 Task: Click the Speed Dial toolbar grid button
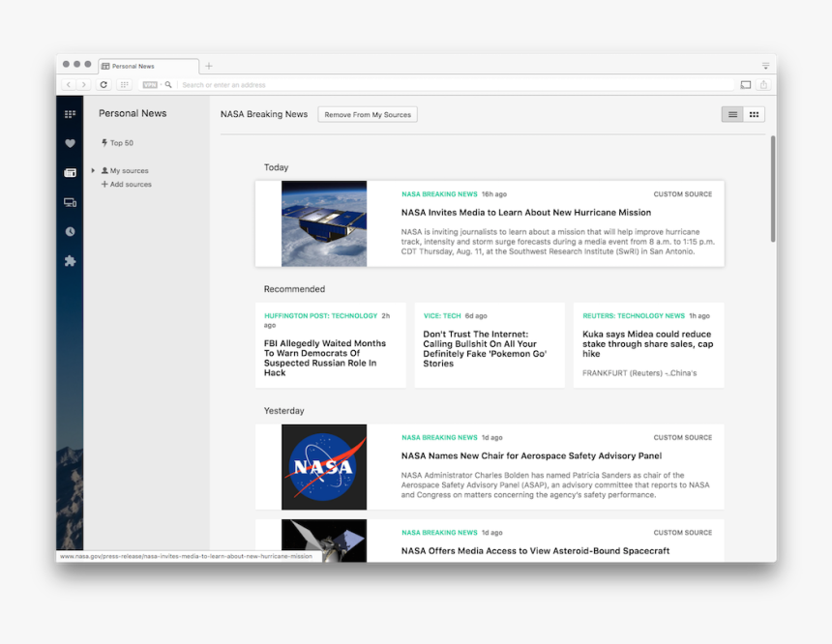124,84
